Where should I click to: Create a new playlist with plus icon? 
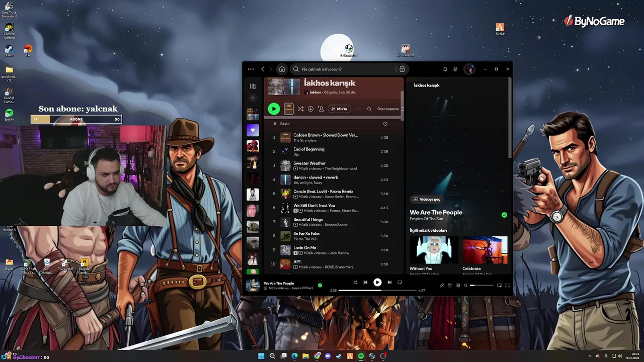point(253,98)
